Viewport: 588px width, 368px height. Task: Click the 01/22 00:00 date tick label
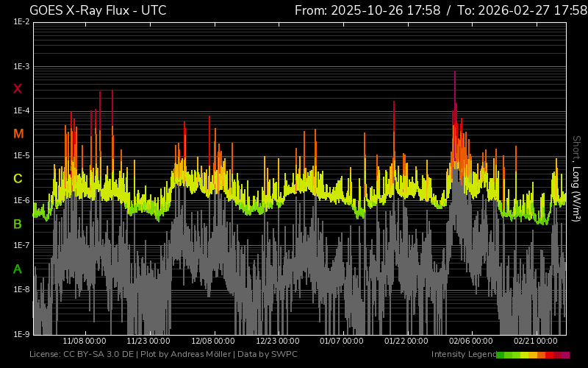pyautogui.click(x=406, y=342)
